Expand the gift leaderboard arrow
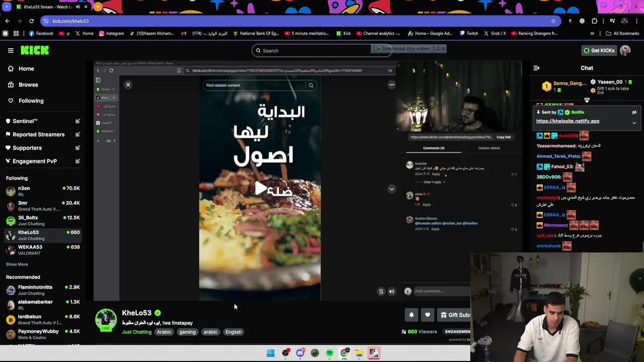Screen dimensions: 644x362 coord(587,101)
